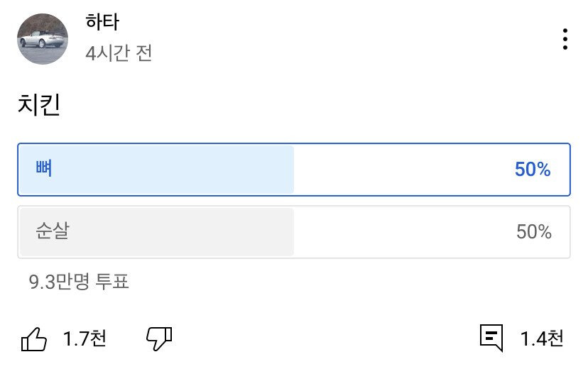View the 9.3만명 투표 vote count
The height and width of the screenshot is (369, 588).
coord(79,282)
